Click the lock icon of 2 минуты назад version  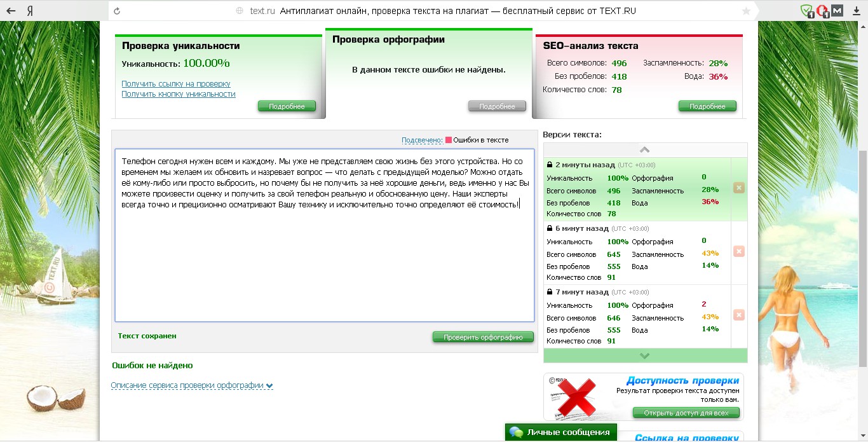[550, 165]
